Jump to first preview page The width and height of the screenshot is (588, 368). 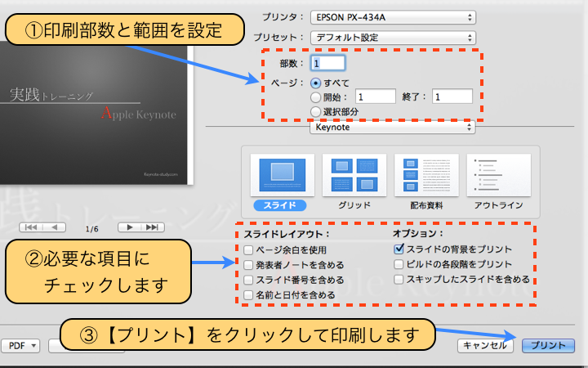(31, 227)
